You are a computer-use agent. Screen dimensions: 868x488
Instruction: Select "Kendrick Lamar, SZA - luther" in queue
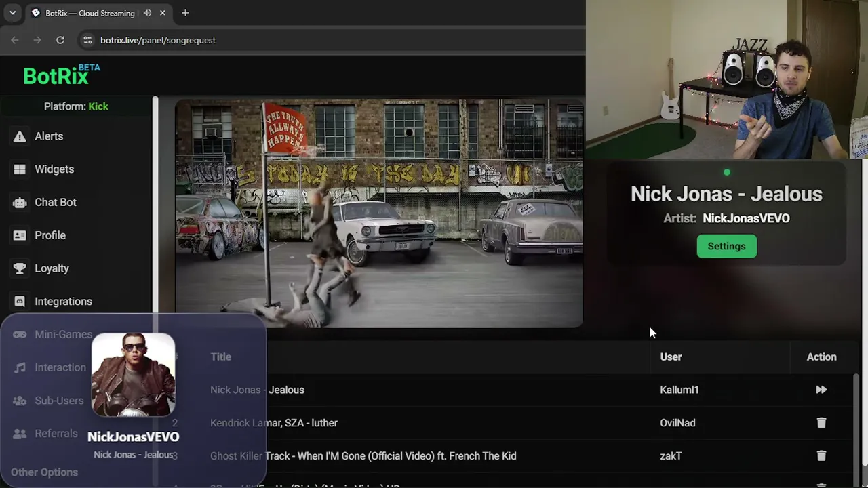coord(274,423)
